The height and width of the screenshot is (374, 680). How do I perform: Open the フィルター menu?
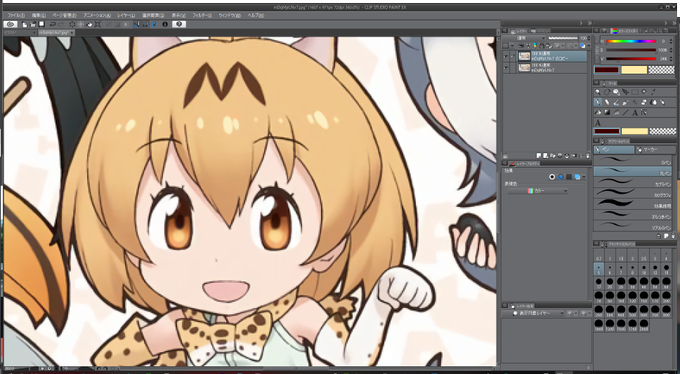202,15
